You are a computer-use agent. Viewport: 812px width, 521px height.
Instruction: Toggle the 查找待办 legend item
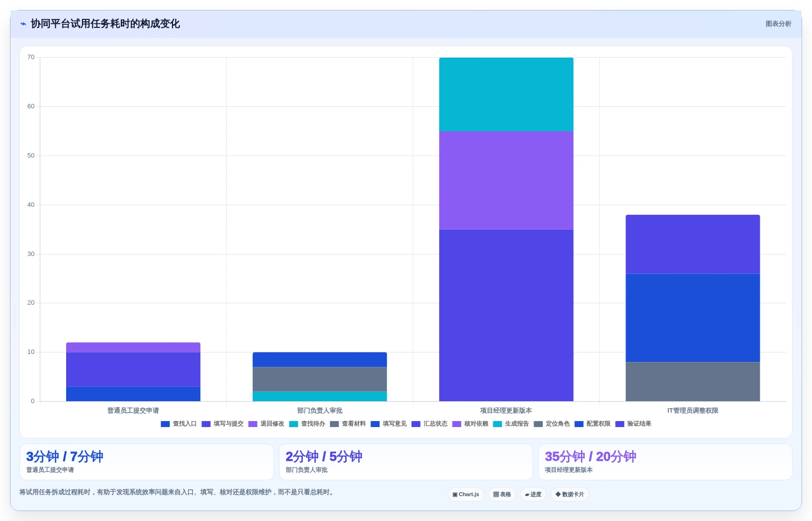coord(307,424)
